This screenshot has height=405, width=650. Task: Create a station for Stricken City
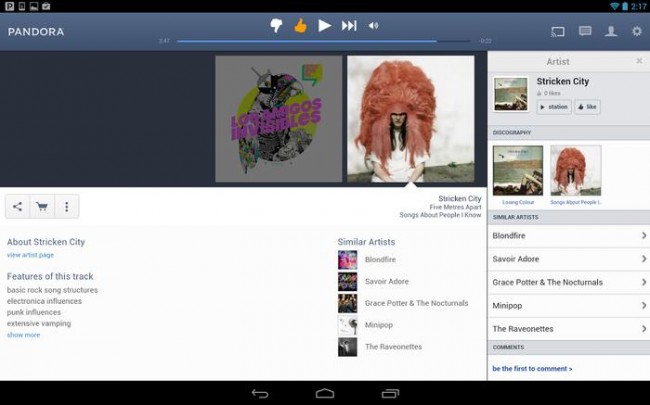[x=554, y=106]
